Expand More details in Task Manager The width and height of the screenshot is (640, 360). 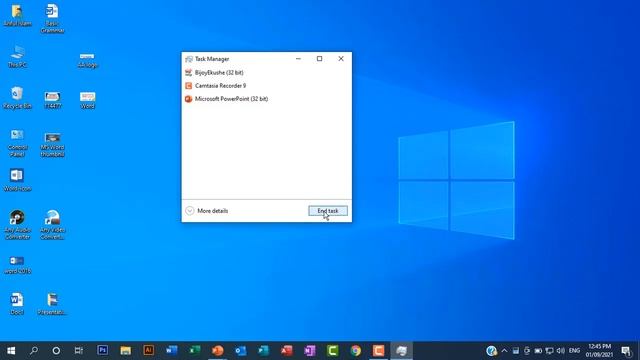(x=207, y=211)
